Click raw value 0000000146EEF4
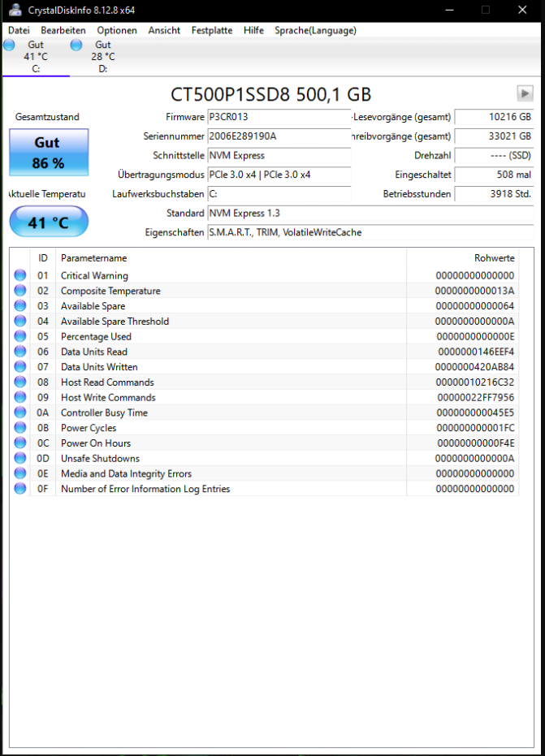The height and width of the screenshot is (756, 545). click(476, 352)
